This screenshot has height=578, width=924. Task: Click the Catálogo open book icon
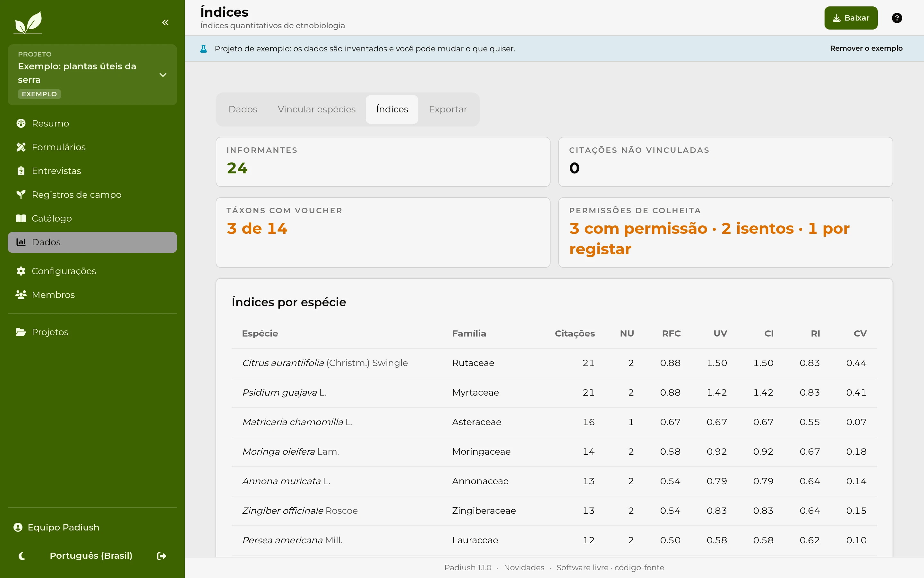click(21, 218)
